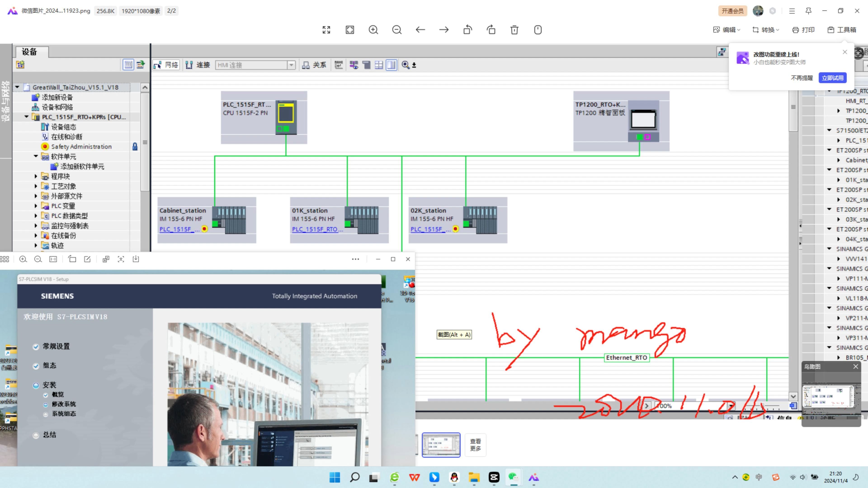Expand the 监控与强制表 folder

36,225
